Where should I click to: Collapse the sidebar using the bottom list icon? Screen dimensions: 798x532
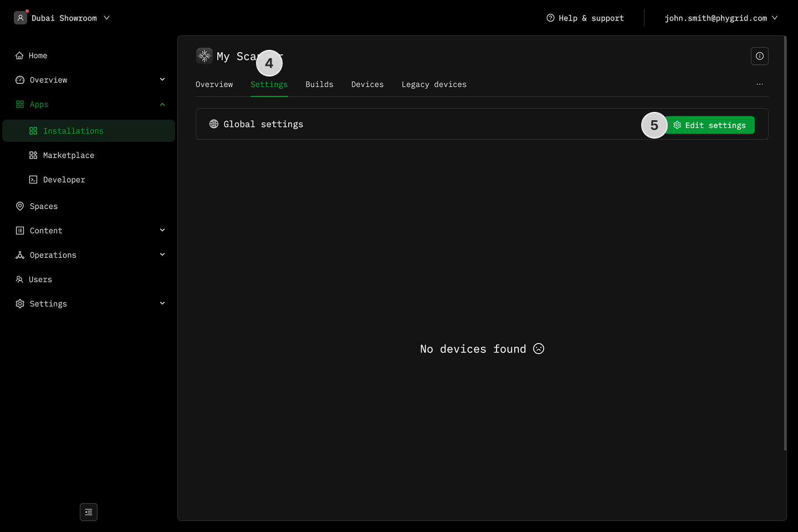pos(88,512)
